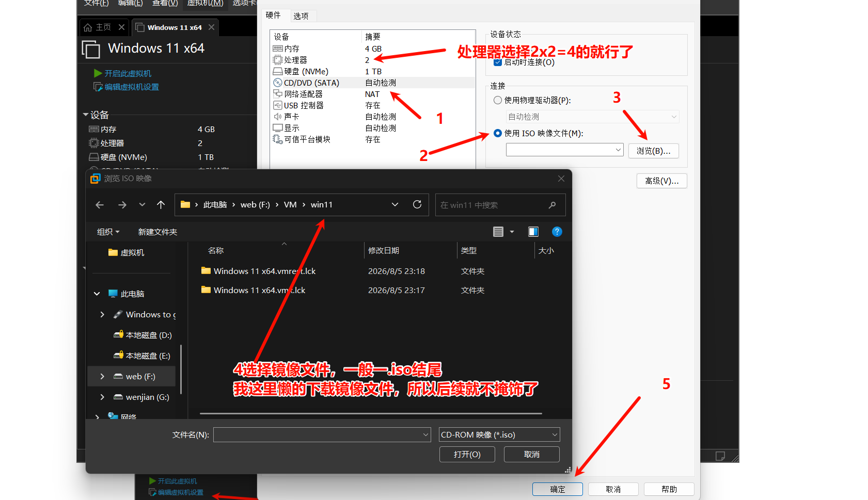Toggle connect at power on checkbox

coord(498,62)
